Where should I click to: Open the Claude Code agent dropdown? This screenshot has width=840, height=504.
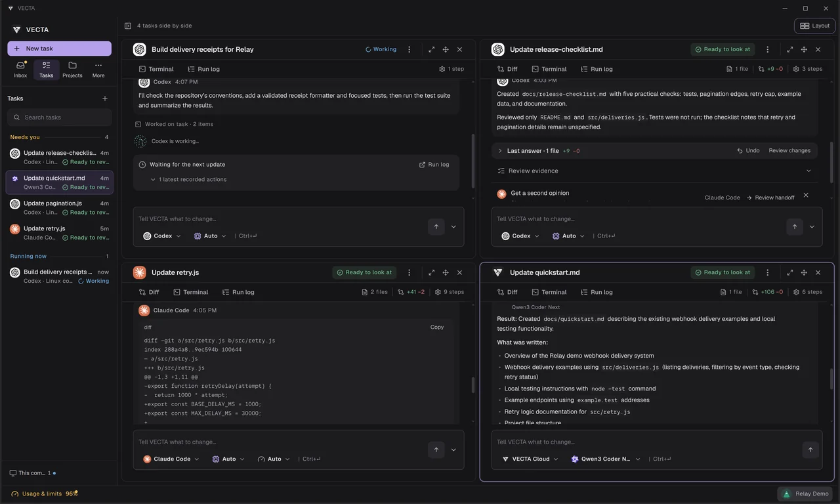click(171, 459)
